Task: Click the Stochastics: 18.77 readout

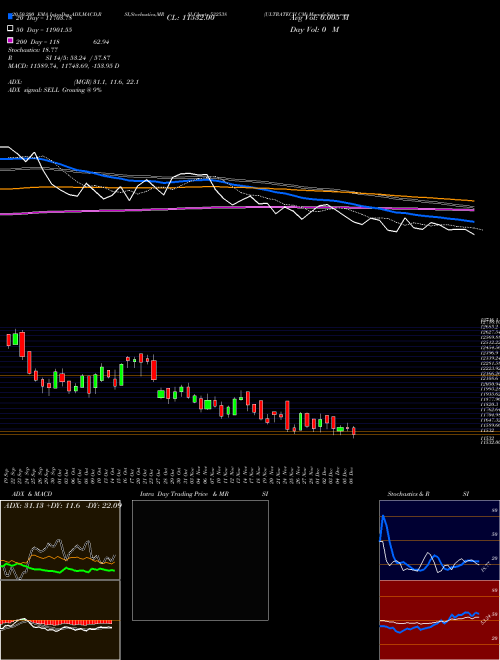Action: (33, 50)
